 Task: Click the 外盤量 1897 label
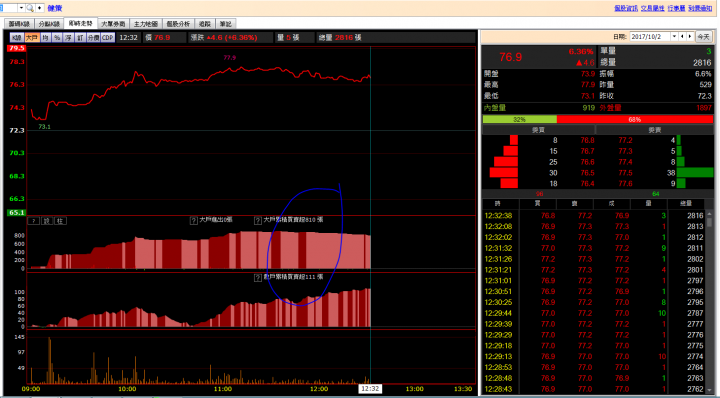655,108
